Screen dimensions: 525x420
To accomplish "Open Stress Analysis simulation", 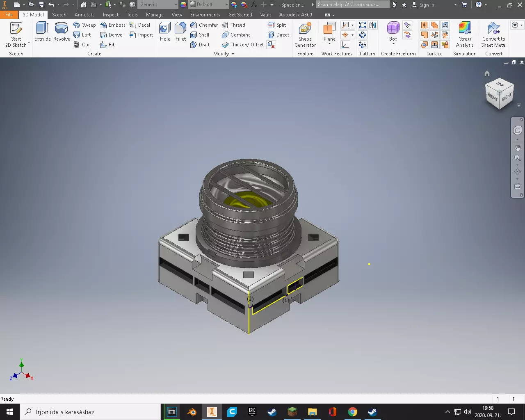I will (x=465, y=34).
